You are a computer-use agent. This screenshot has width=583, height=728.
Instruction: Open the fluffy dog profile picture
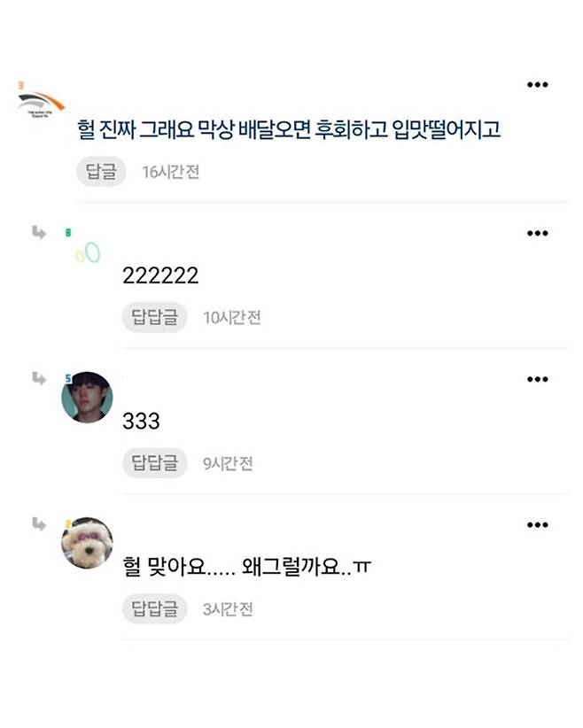point(88,543)
